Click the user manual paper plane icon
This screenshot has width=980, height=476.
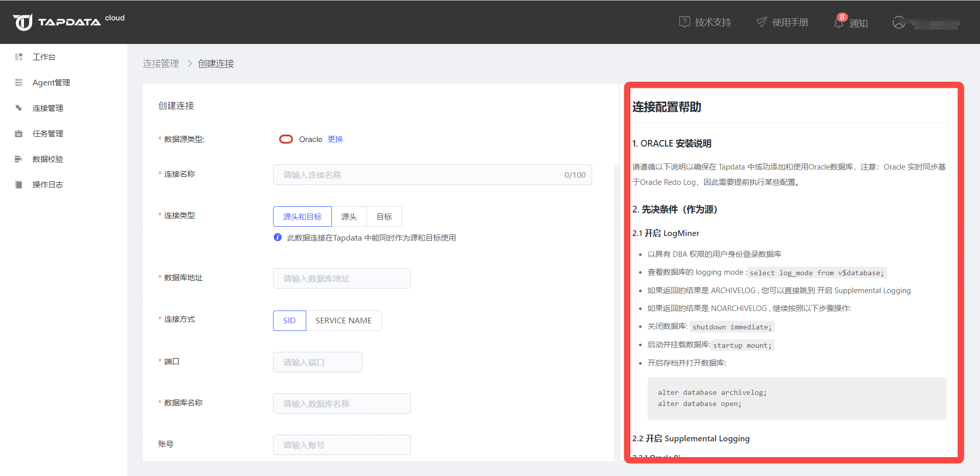click(762, 22)
